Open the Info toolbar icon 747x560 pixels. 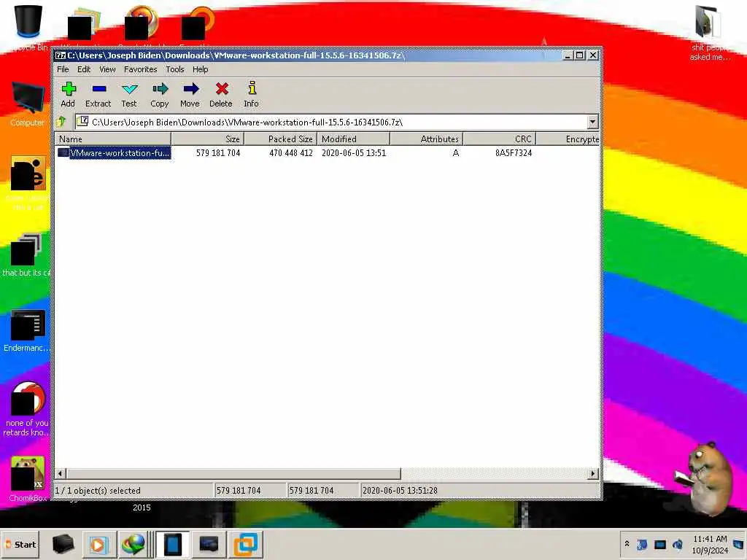click(252, 88)
